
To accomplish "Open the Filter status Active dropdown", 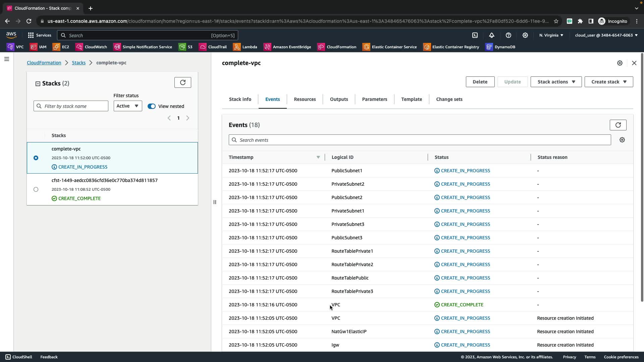I will click(x=127, y=106).
